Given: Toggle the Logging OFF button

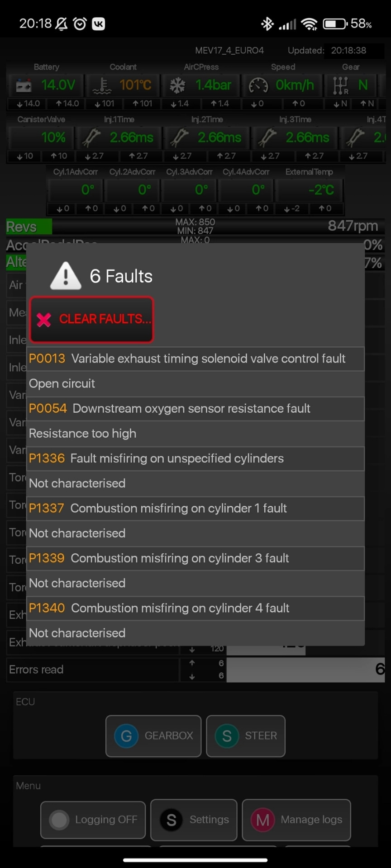Looking at the screenshot, I should 93,820.
